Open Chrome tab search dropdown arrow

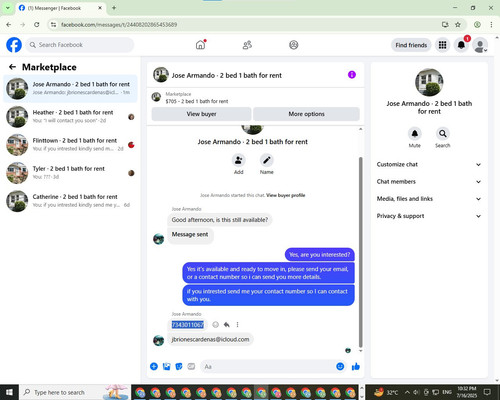click(8, 8)
